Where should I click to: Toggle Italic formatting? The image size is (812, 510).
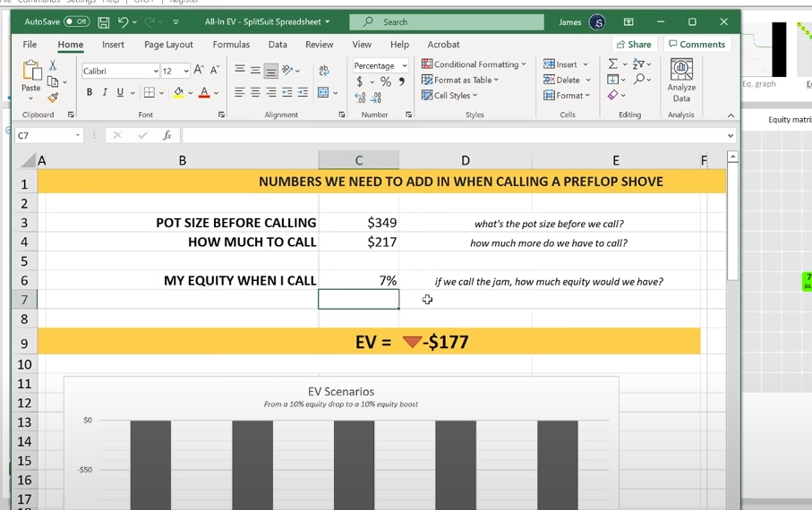(105, 92)
